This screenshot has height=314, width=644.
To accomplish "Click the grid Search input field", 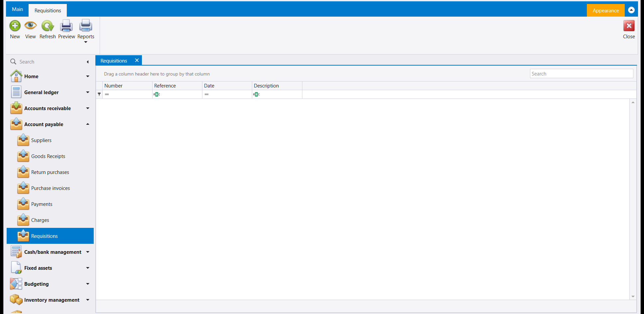I will 581,74.
